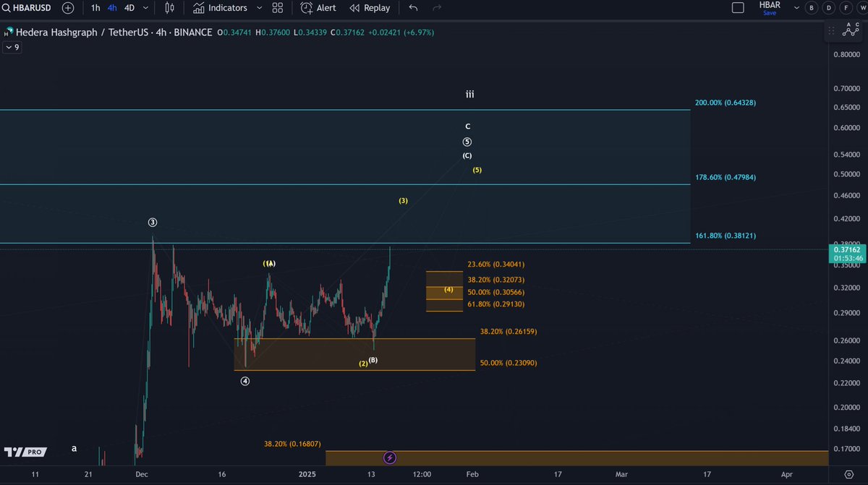This screenshot has height=485, width=868.
Task: Click the yellow (2) wave label
Action: click(x=364, y=364)
